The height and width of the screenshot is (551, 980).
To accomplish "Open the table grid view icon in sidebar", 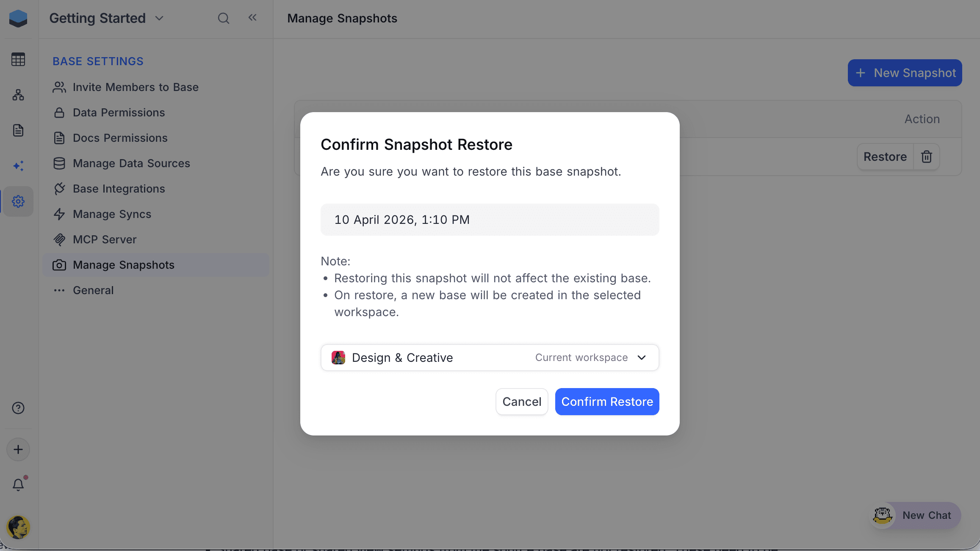I will pos(18,59).
